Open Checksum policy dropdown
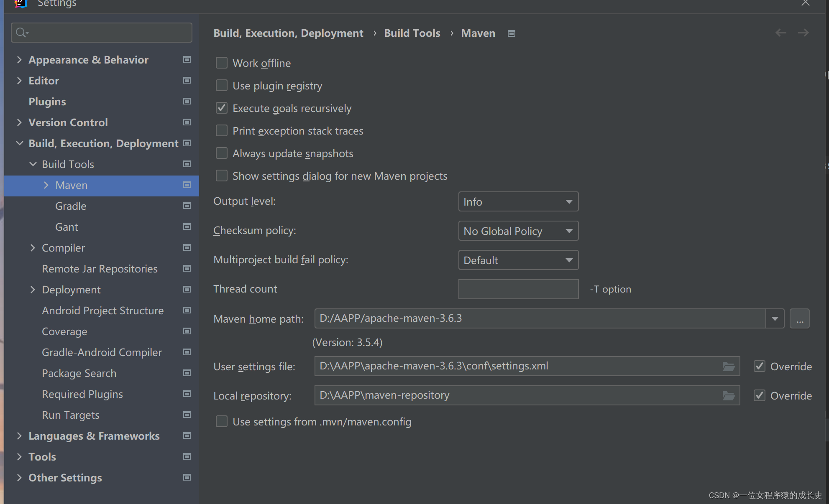Screen dimensions: 829x504 518,231
